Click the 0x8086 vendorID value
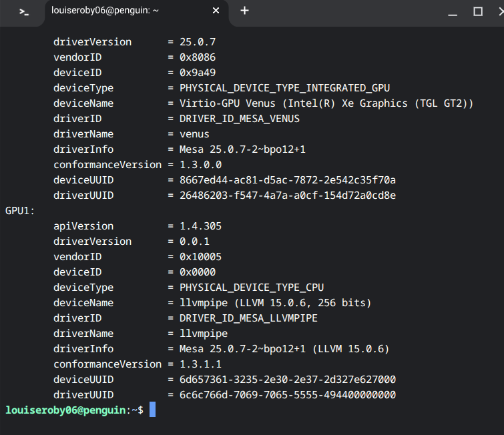 click(x=198, y=57)
